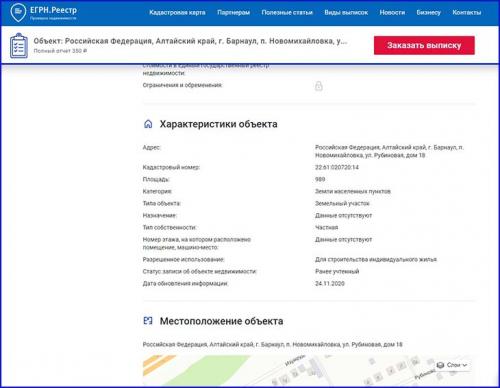Click the Для строительства индивидуального жилья value

pyautogui.click(x=376, y=259)
